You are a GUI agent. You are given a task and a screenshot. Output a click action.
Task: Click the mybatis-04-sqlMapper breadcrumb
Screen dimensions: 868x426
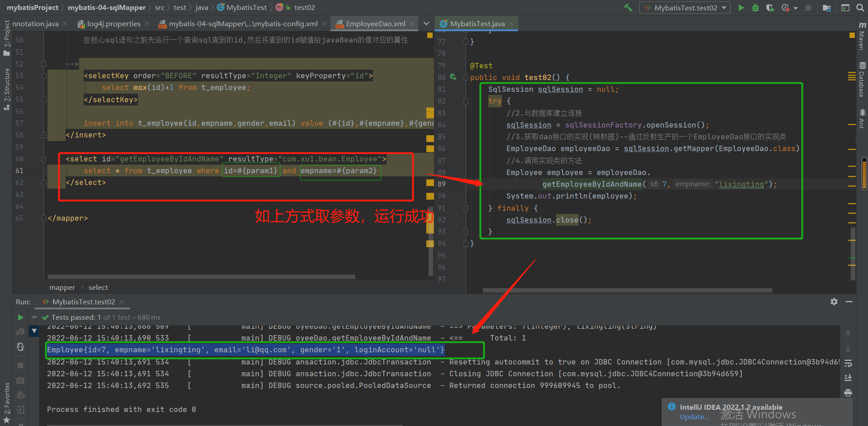[x=107, y=8]
